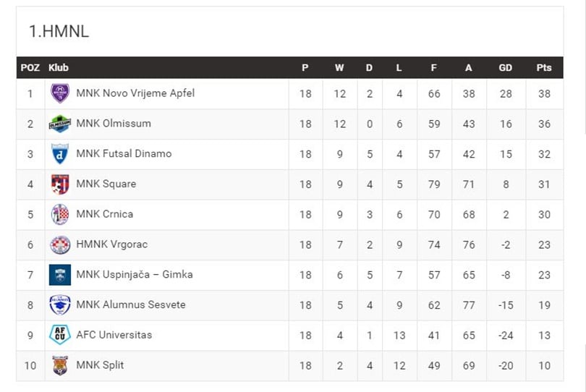Click the Klub column header
The height and width of the screenshot is (392, 586).
[x=59, y=68]
